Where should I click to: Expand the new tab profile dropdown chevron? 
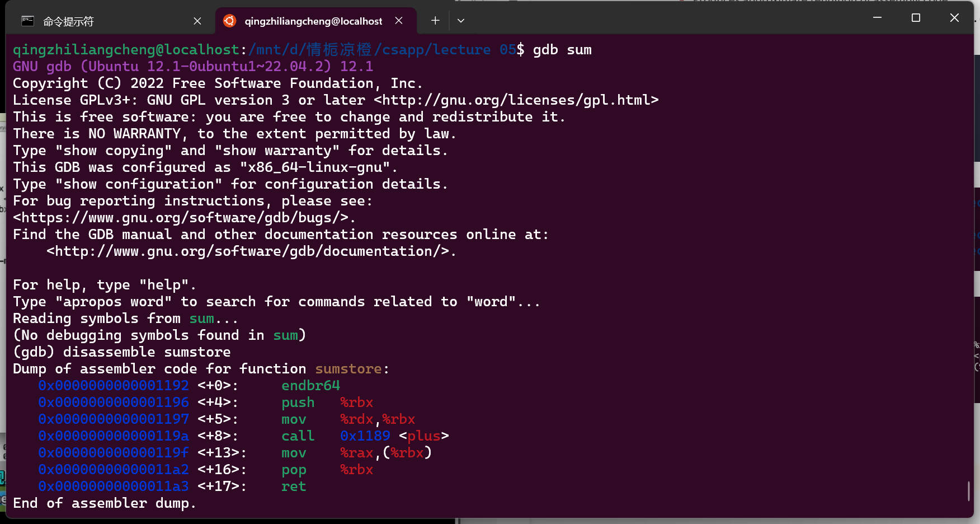click(461, 21)
